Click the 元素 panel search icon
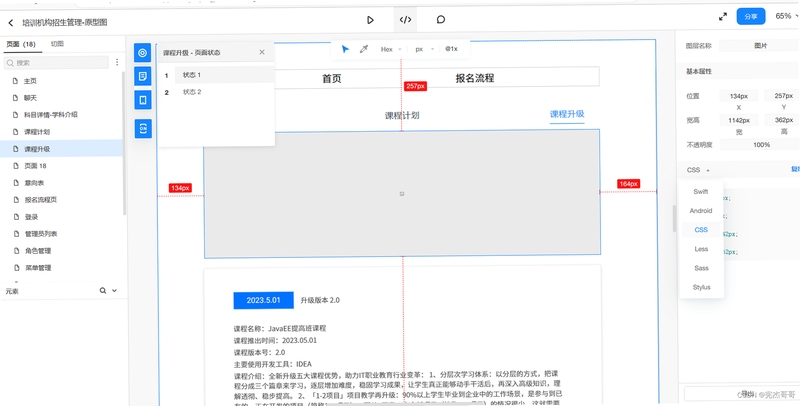The width and height of the screenshot is (800, 406). tap(103, 291)
